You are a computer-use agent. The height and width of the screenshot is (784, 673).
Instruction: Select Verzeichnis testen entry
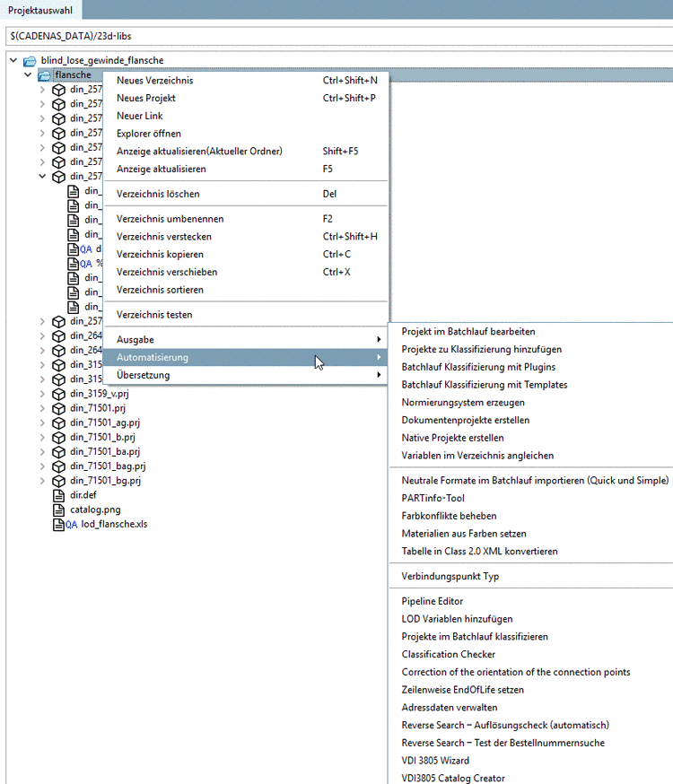[x=246, y=315]
